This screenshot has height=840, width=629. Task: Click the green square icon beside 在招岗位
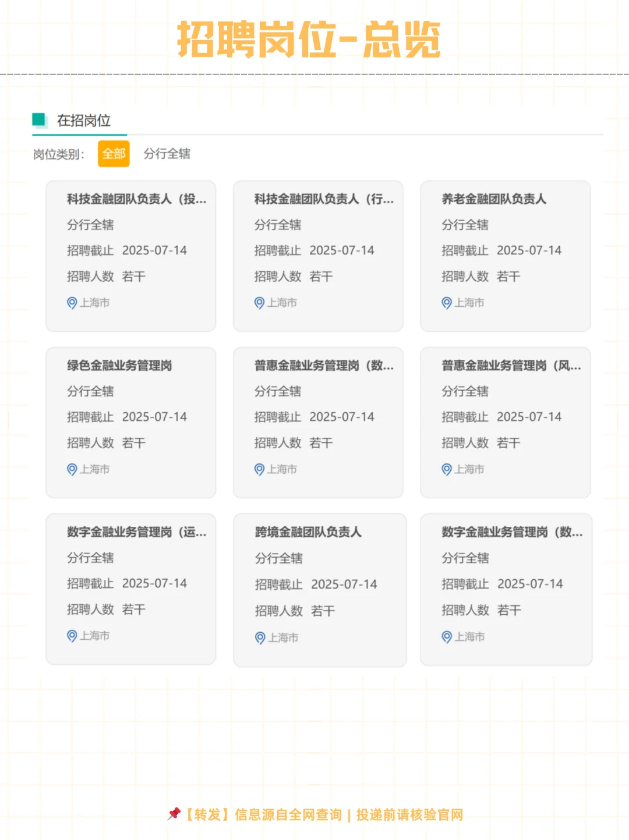(40, 120)
